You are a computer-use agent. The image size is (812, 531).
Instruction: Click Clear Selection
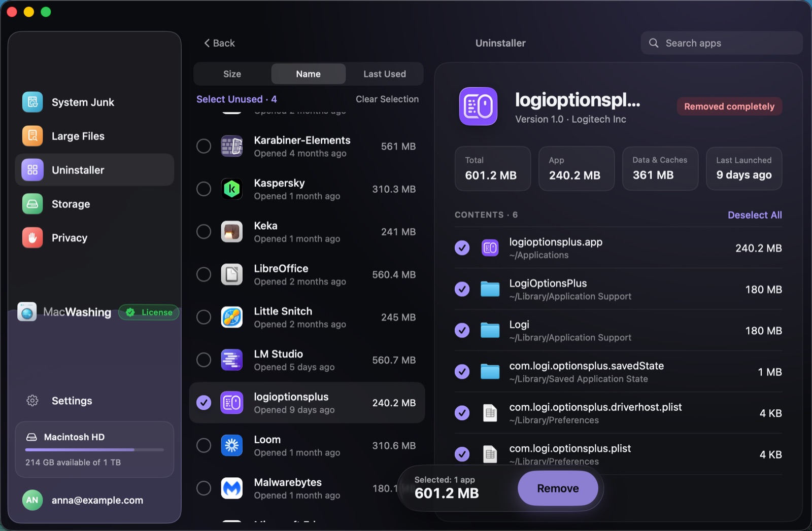click(x=387, y=99)
